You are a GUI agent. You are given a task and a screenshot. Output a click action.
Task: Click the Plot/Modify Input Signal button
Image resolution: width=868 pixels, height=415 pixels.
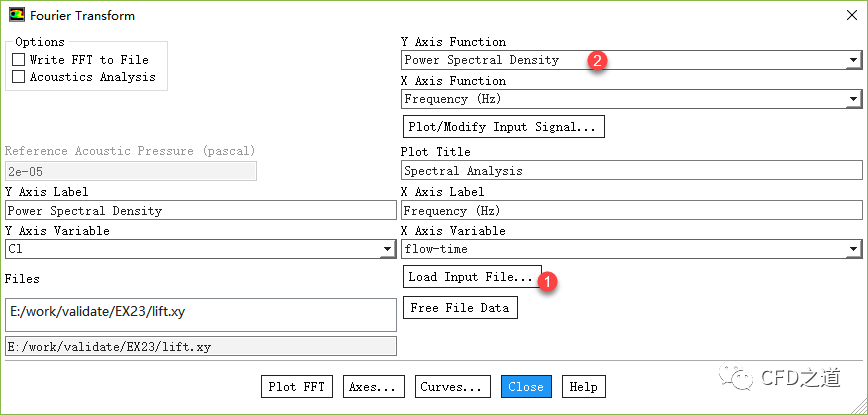503,127
